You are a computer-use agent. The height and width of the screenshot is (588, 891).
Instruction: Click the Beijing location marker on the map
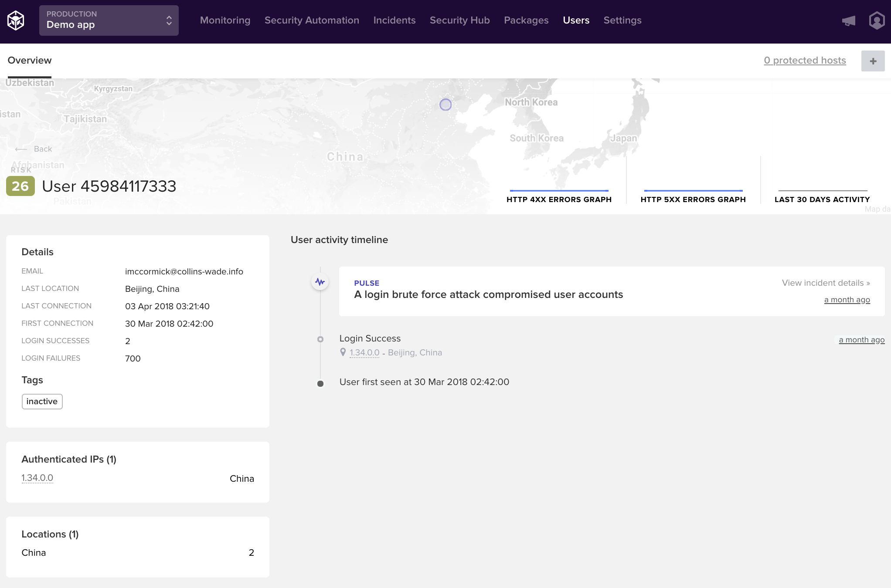445,105
